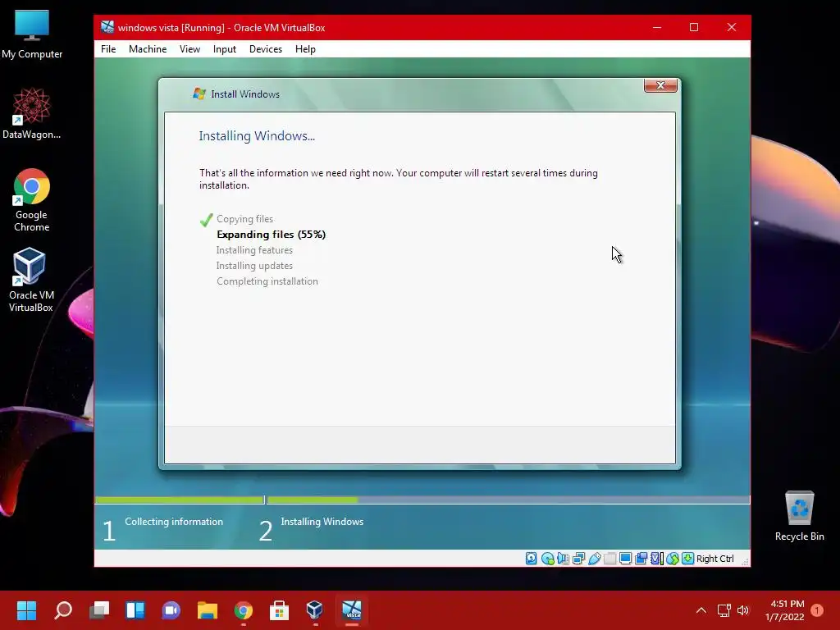The width and height of the screenshot is (840, 630).
Task: Open My Computer desktop icon
Action: [x=32, y=34]
